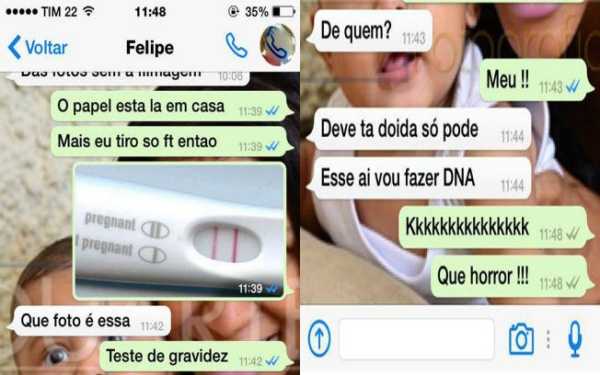This screenshot has width=600, height=375.
Task: Tap the 'Que horror !!!' message bubble
Action: 510,276
